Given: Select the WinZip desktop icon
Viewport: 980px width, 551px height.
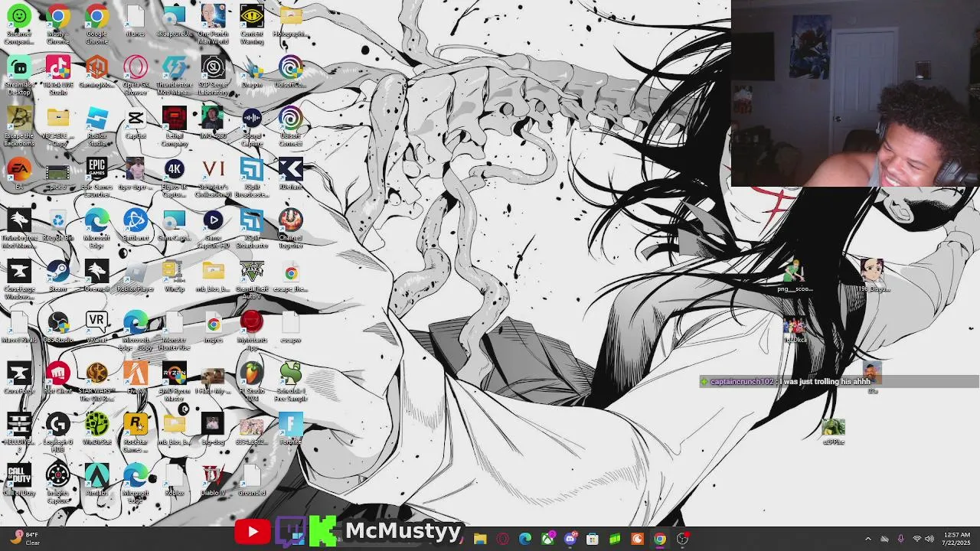Looking at the screenshot, I should click(x=174, y=275).
